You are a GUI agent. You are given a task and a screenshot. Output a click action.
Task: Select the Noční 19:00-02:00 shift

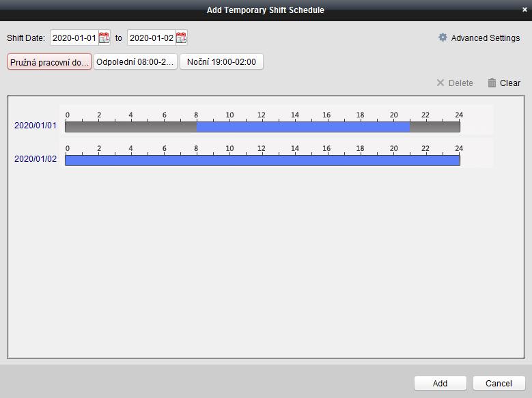[221, 61]
